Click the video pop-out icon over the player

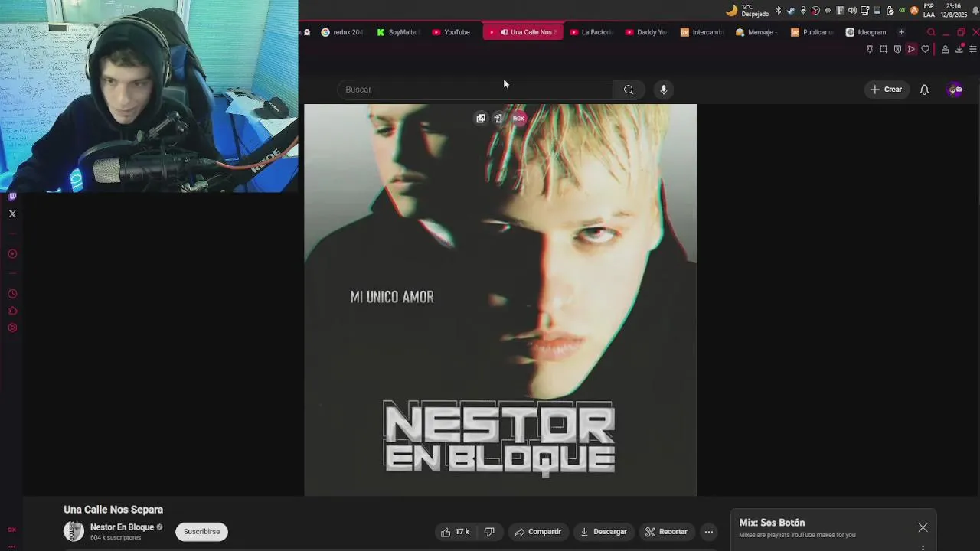[481, 119]
